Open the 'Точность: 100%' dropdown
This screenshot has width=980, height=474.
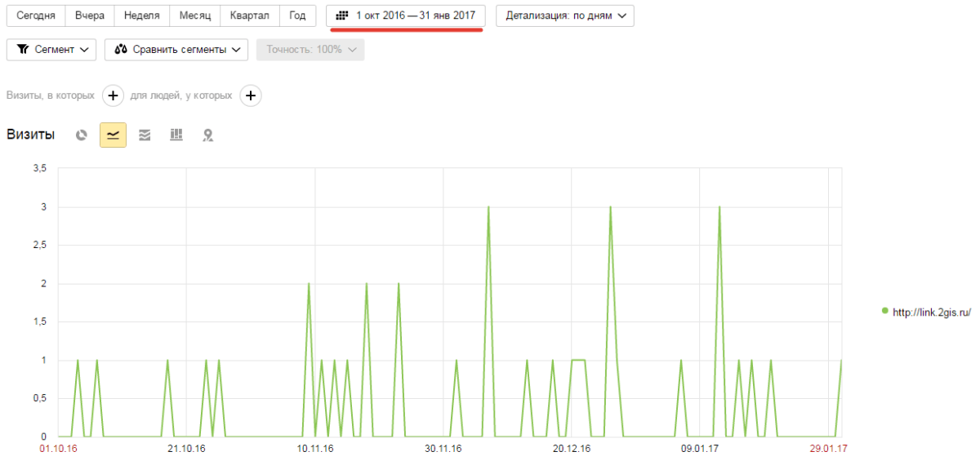[x=310, y=49]
